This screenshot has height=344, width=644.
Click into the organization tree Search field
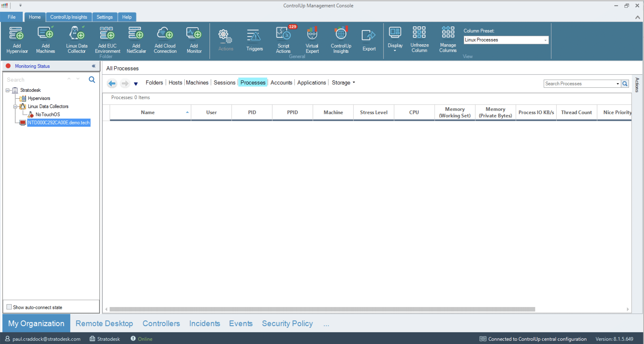(35, 80)
